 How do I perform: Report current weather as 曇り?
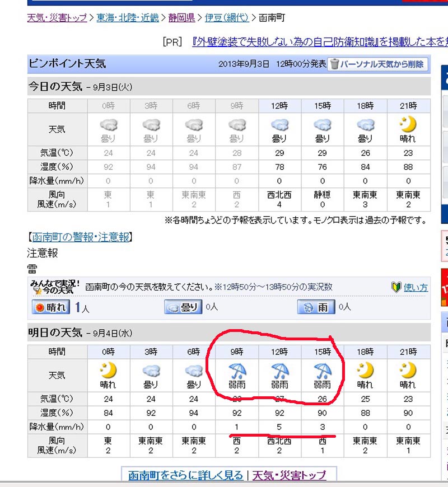tap(183, 307)
